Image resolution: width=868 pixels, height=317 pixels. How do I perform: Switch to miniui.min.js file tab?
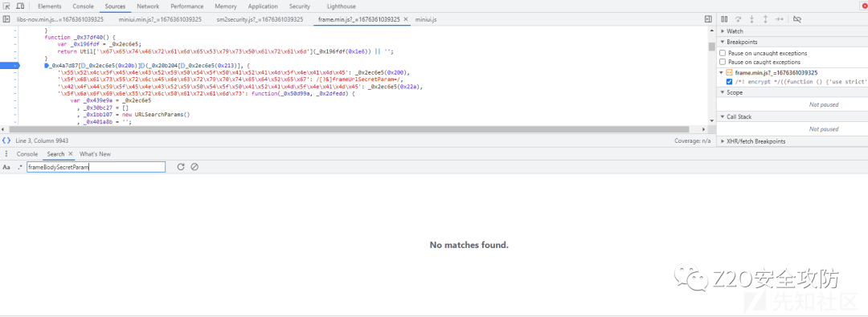[x=160, y=19]
